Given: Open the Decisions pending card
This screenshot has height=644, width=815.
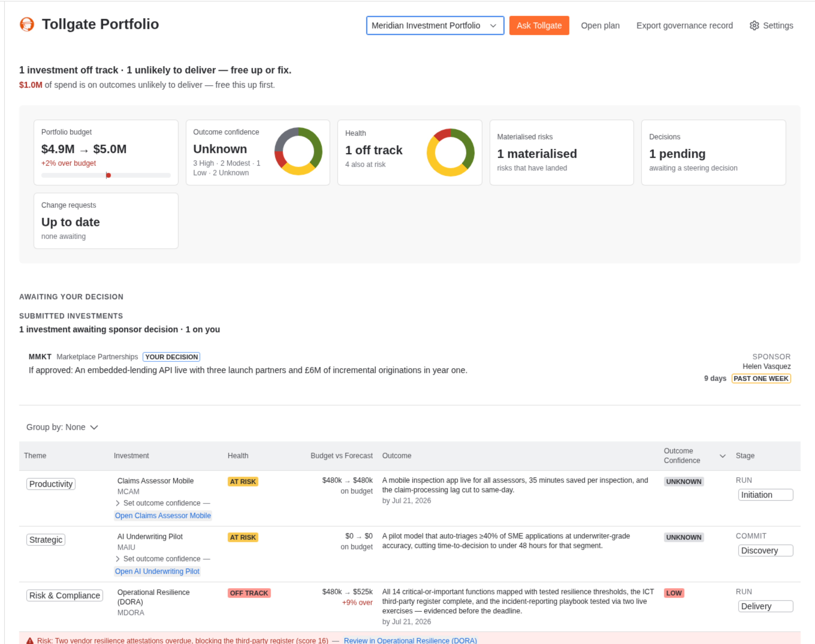Looking at the screenshot, I should pos(714,152).
